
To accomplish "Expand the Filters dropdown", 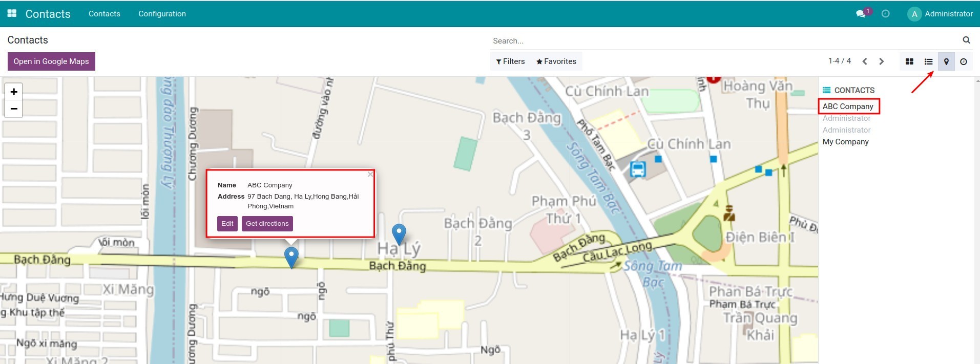I will pos(510,61).
